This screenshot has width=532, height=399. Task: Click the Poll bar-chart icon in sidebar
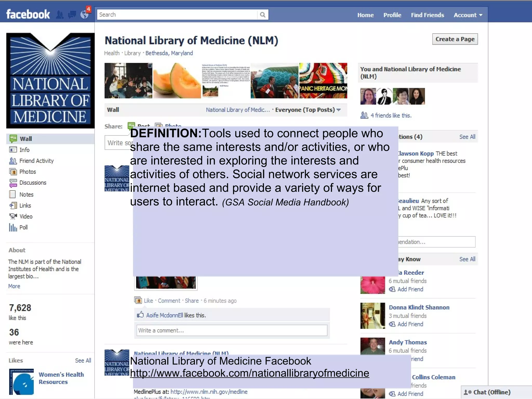(13, 227)
